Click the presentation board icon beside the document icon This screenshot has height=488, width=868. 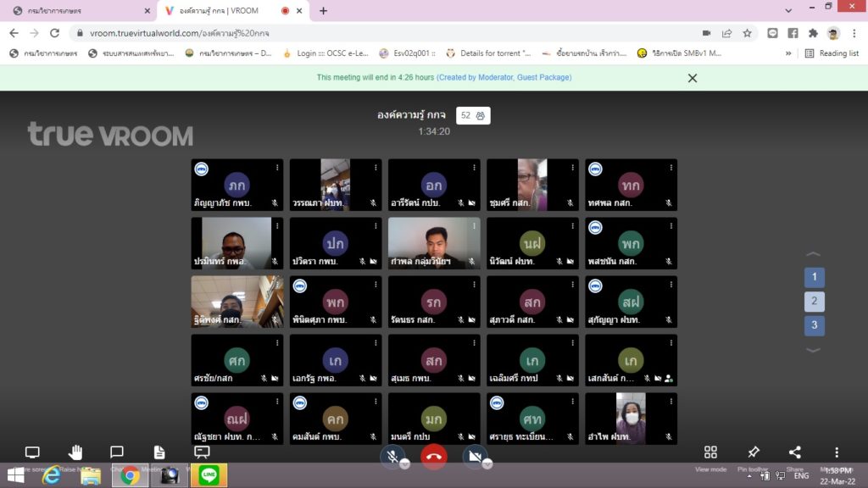tap(202, 452)
